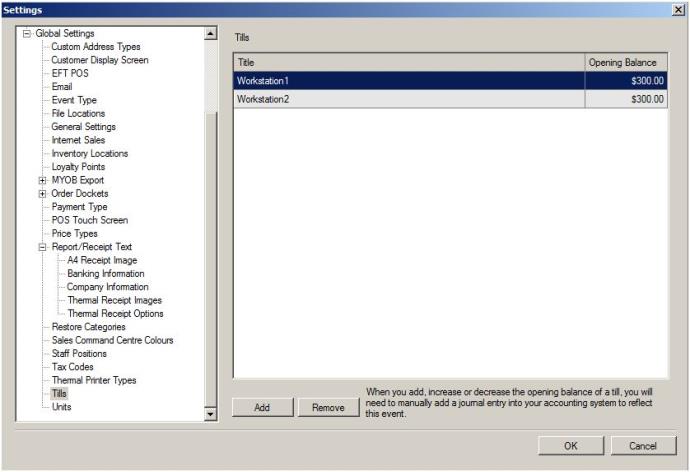Click the Remove till button

click(327, 407)
